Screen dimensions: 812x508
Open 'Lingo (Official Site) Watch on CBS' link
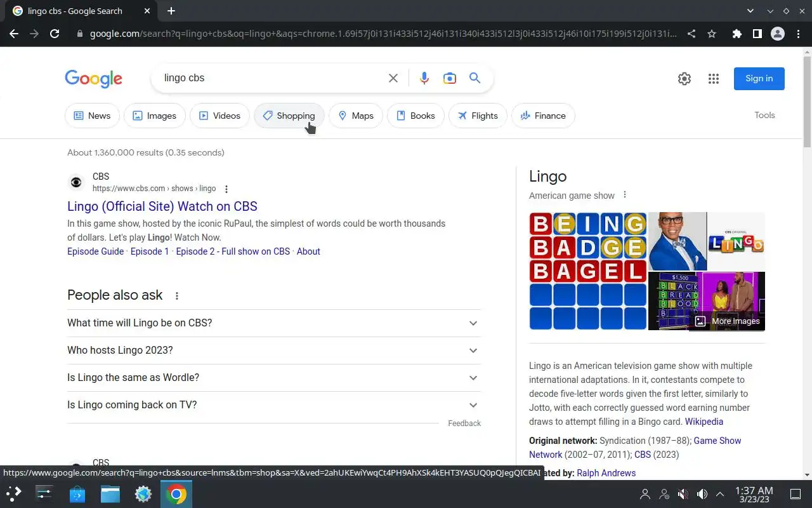162,206
